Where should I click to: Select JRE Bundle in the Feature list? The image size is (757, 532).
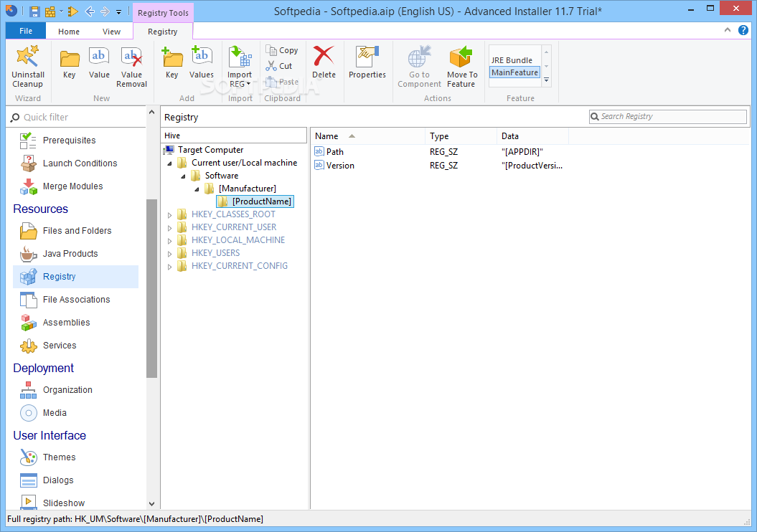[512, 60]
